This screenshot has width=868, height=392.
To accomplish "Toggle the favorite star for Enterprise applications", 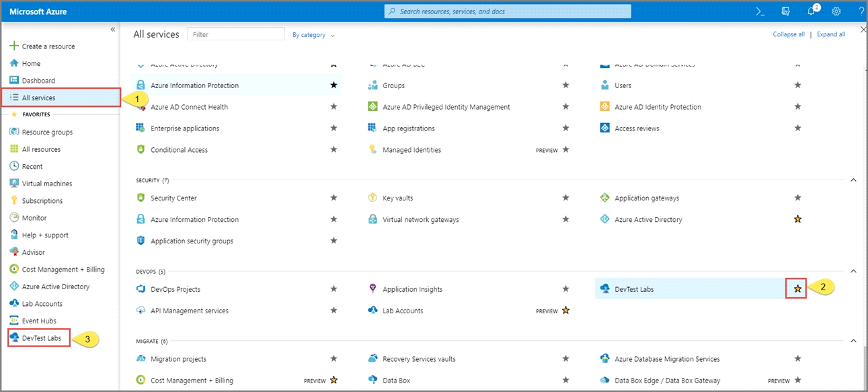I will (x=333, y=128).
